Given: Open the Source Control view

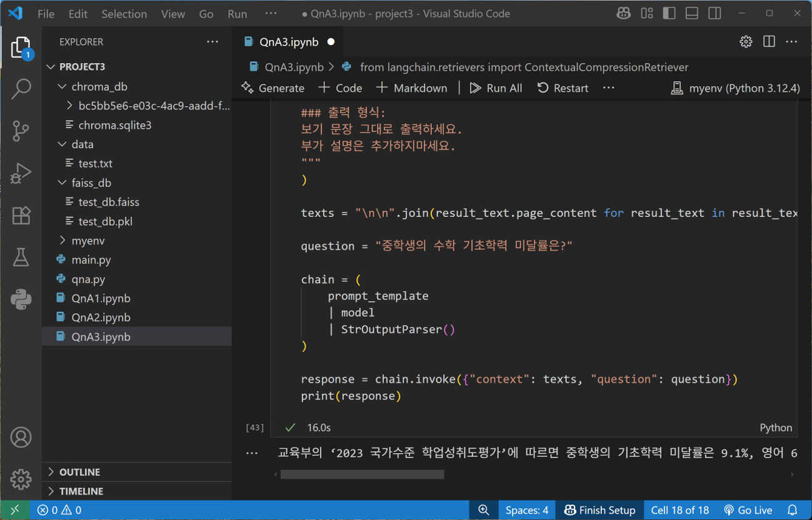Looking at the screenshot, I should pyautogui.click(x=21, y=131).
